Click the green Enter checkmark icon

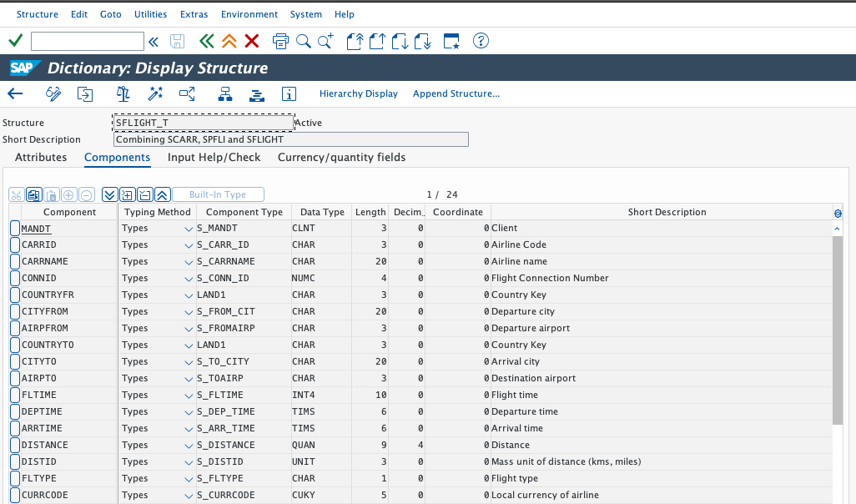[16, 41]
